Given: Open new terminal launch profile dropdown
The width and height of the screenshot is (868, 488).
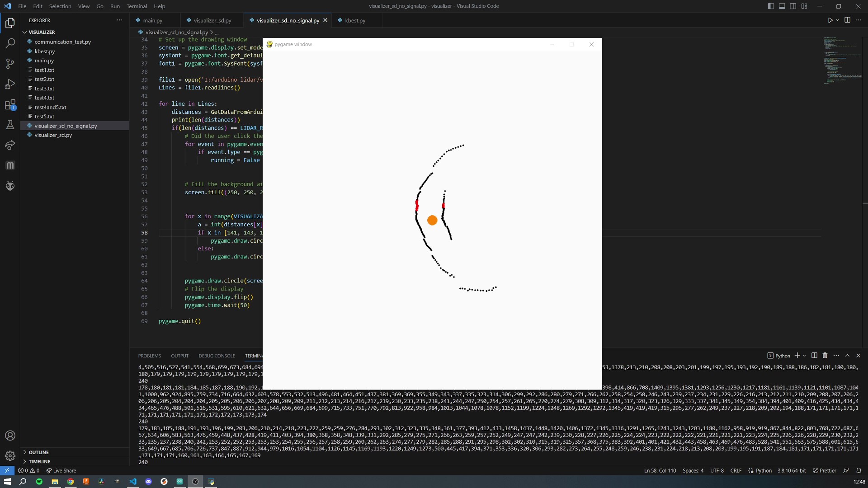Looking at the screenshot, I should pyautogui.click(x=805, y=356).
